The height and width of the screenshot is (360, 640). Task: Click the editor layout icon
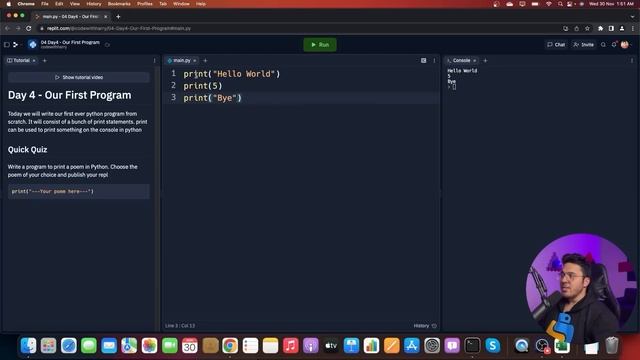[424, 60]
